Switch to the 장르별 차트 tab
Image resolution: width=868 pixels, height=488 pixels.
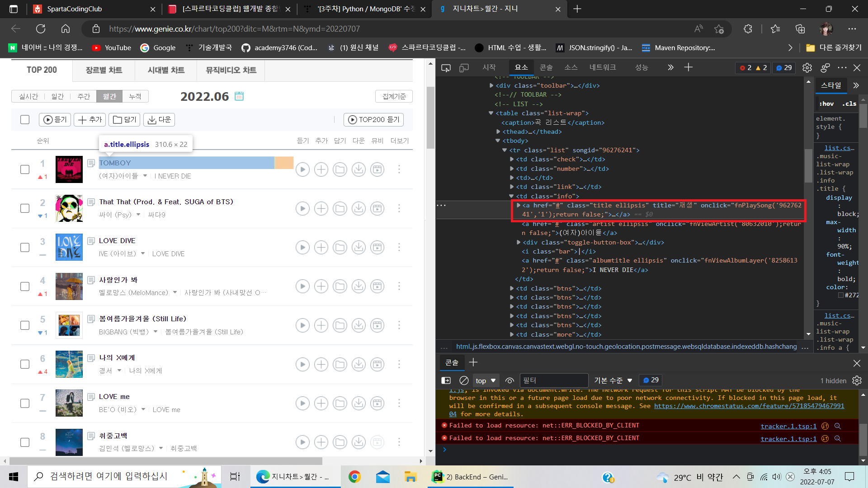tap(104, 70)
